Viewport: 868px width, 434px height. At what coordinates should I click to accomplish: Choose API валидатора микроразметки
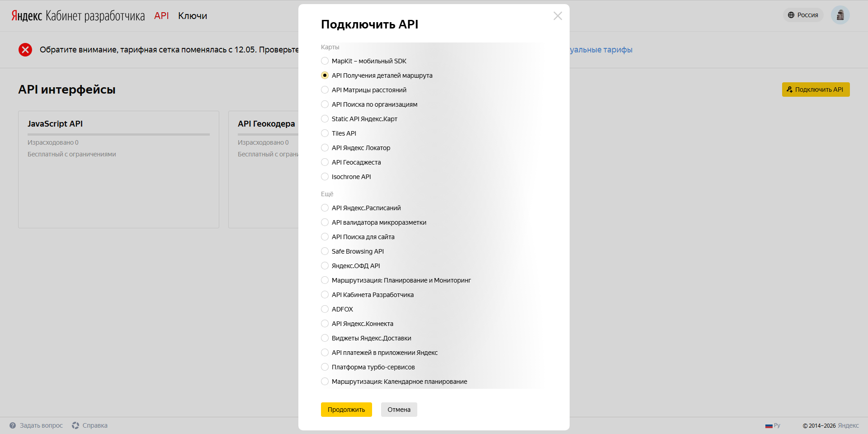click(x=325, y=222)
